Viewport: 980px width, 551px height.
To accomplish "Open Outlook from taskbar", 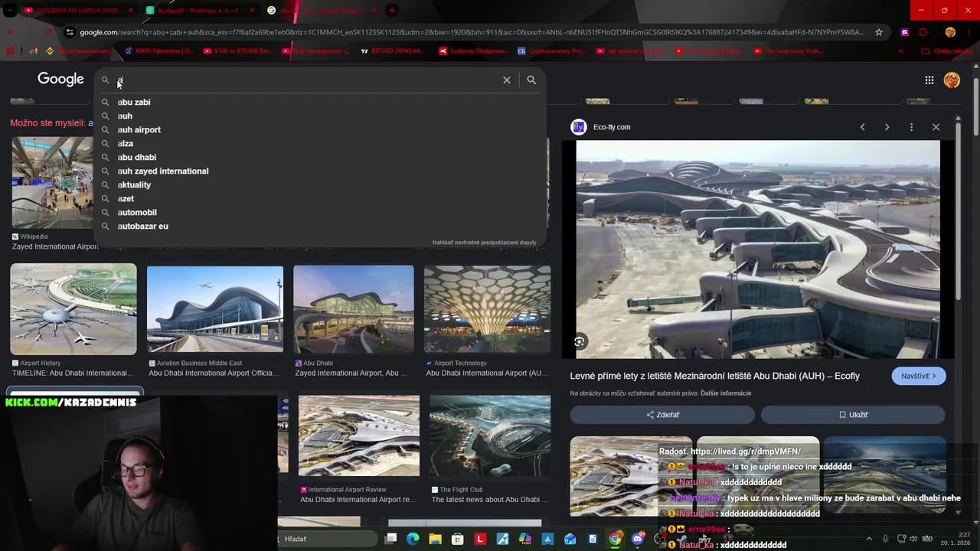I will pos(570,539).
